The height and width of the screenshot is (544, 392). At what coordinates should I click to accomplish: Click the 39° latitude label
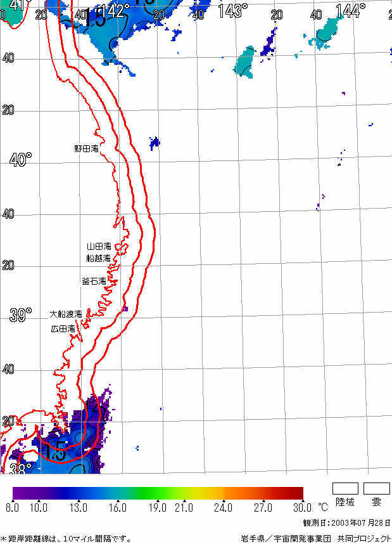point(20,314)
